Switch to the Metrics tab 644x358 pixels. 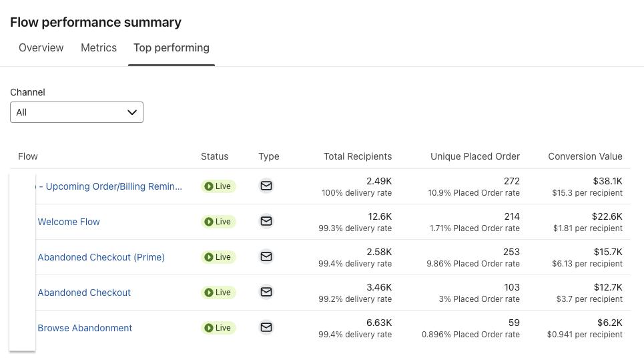[x=99, y=48]
